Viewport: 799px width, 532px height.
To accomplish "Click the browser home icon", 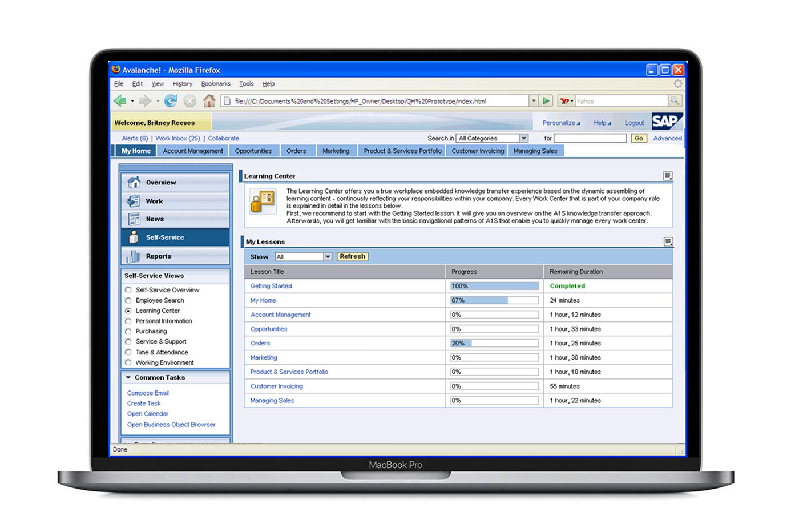I will [209, 101].
